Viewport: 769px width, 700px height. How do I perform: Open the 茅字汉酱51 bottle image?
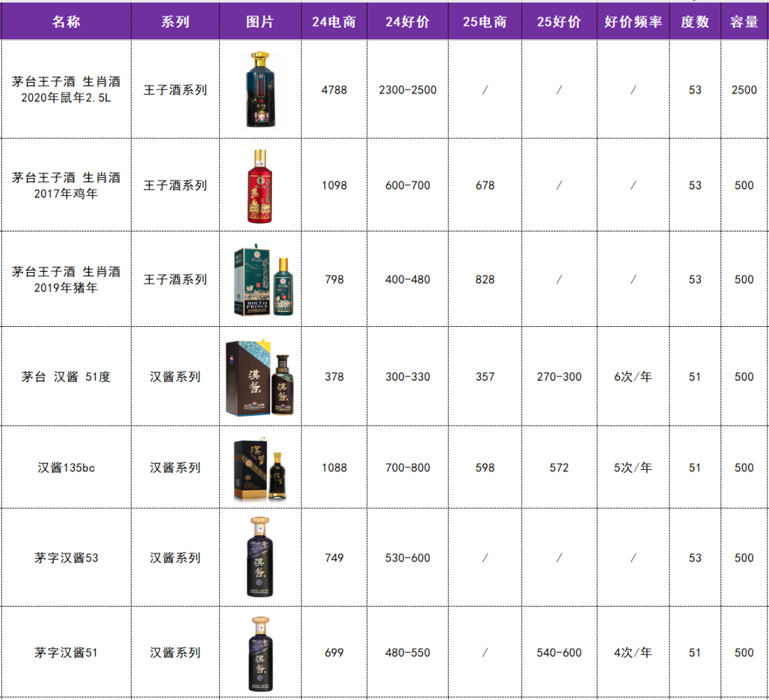click(260, 654)
